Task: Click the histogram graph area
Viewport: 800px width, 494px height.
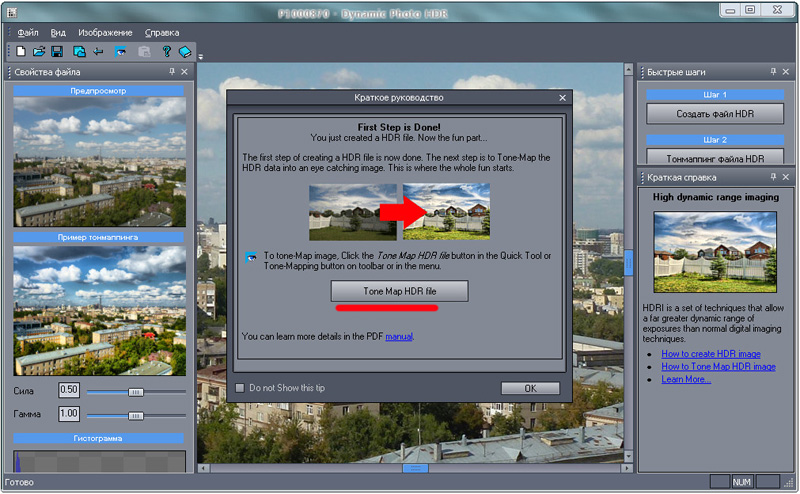Action: (x=99, y=461)
